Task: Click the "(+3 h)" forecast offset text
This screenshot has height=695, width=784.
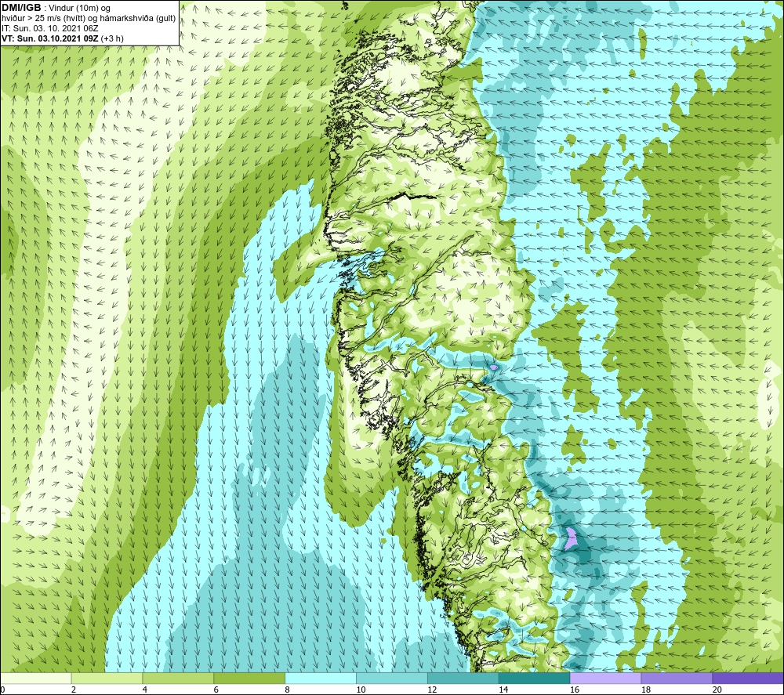Action: 112,38
